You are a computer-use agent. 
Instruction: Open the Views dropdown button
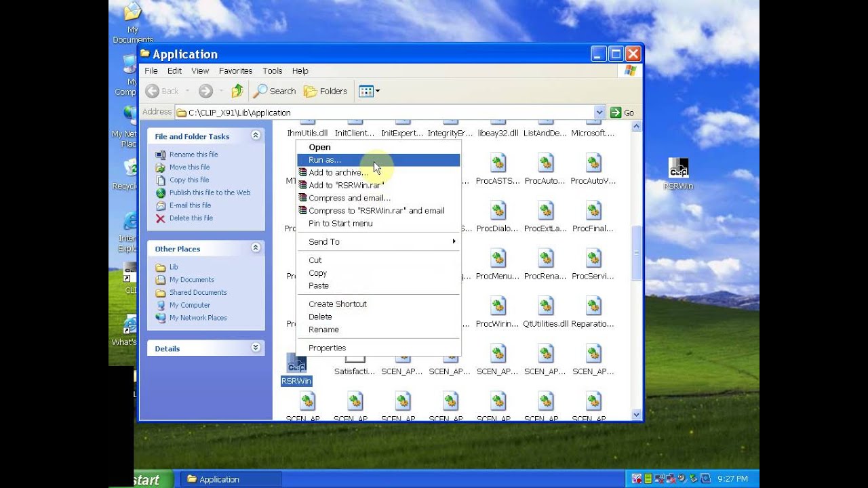coord(369,91)
